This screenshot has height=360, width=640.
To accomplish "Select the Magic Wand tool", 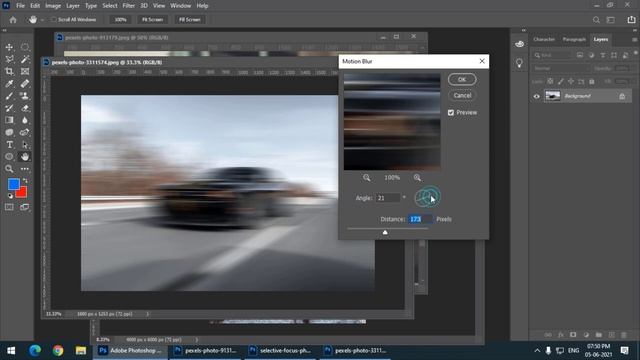I will pos(25,60).
